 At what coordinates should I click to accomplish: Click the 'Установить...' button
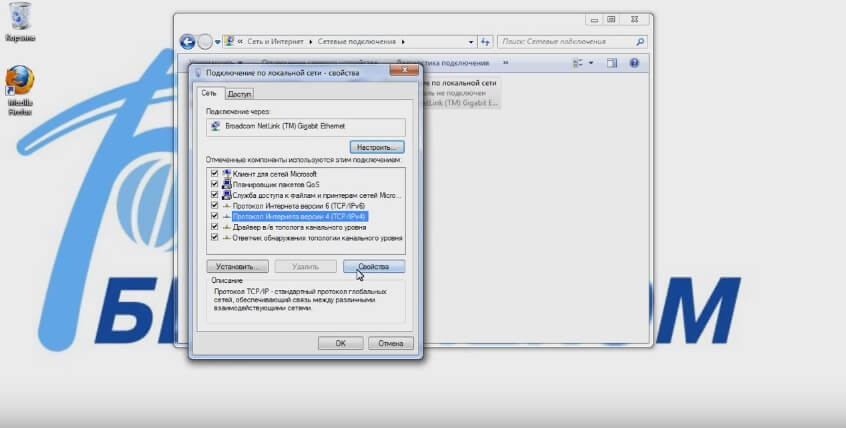[x=237, y=267]
